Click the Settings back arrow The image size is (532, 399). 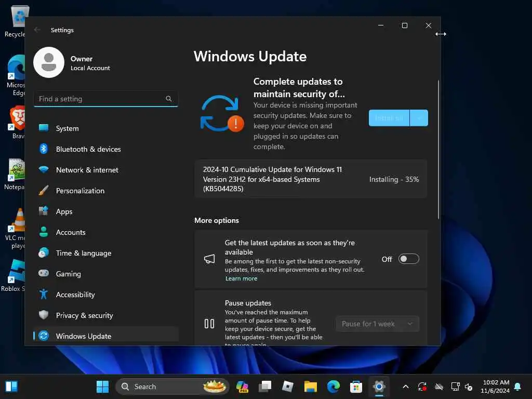click(37, 30)
